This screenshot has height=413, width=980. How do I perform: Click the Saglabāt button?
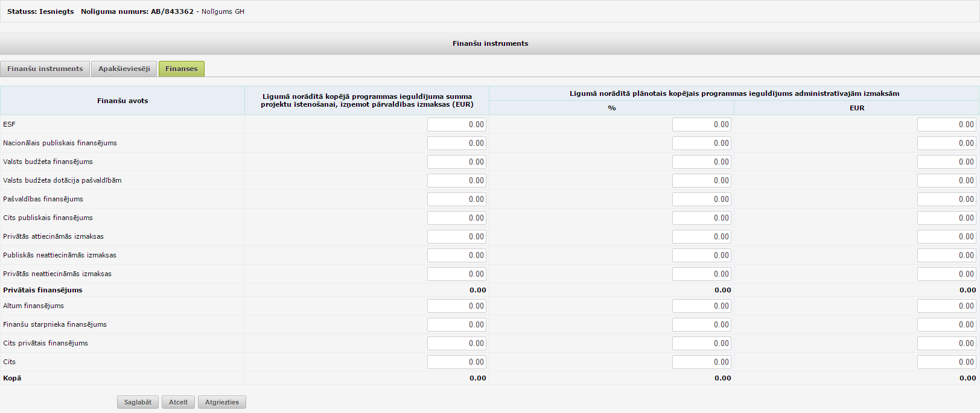[x=138, y=402]
